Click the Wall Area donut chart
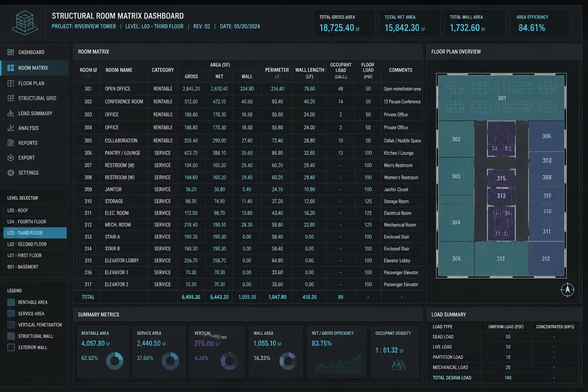 point(288,361)
